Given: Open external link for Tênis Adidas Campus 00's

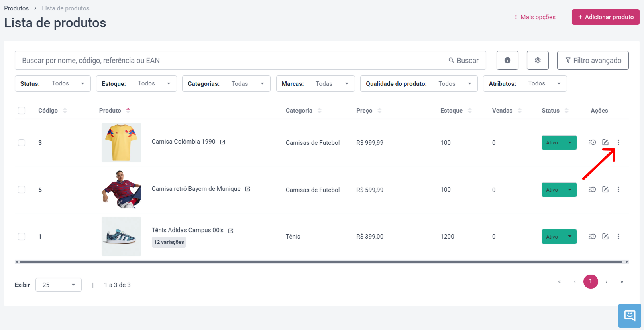Looking at the screenshot, I should coord(231,231).
